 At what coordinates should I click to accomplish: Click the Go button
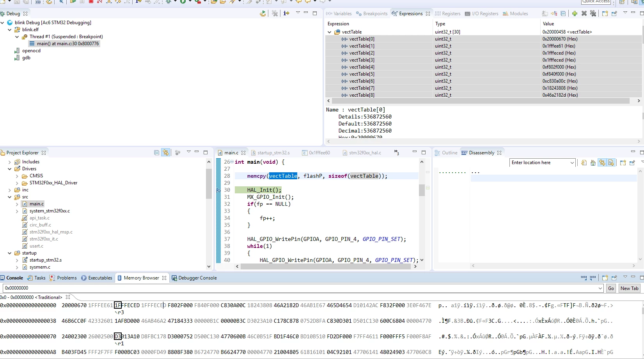(611, 288)
